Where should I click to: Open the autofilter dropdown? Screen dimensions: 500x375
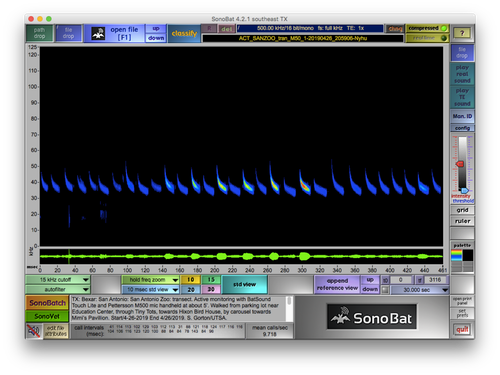[58, 289]
